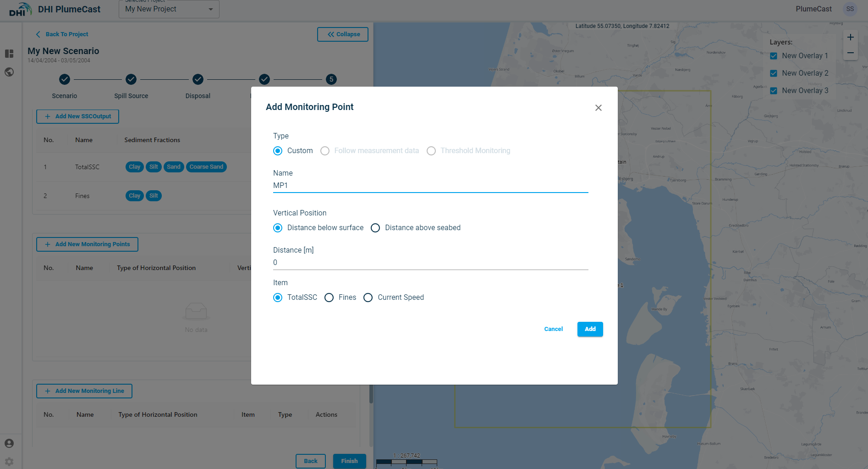Select Fines as the item
This screenshot has width=868, height=469.
coord(329,298)
